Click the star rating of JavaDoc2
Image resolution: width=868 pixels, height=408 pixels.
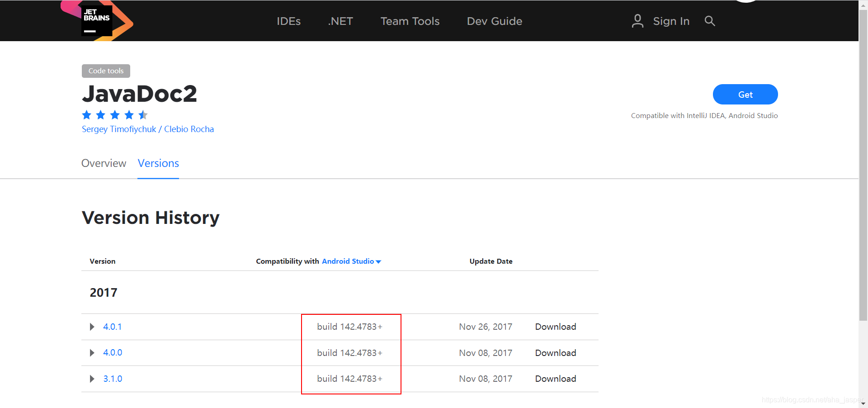115,115
